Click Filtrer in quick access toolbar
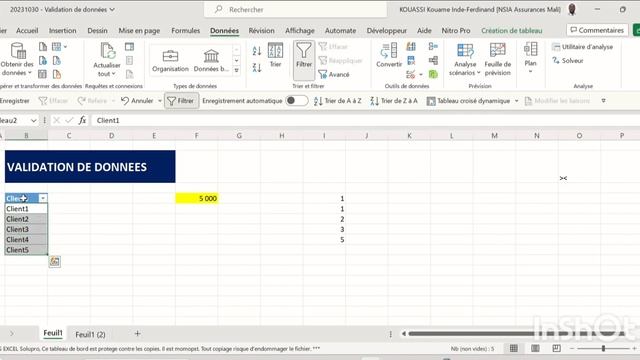640x360 pixels. pyautogui.click(x=181, y=100)
